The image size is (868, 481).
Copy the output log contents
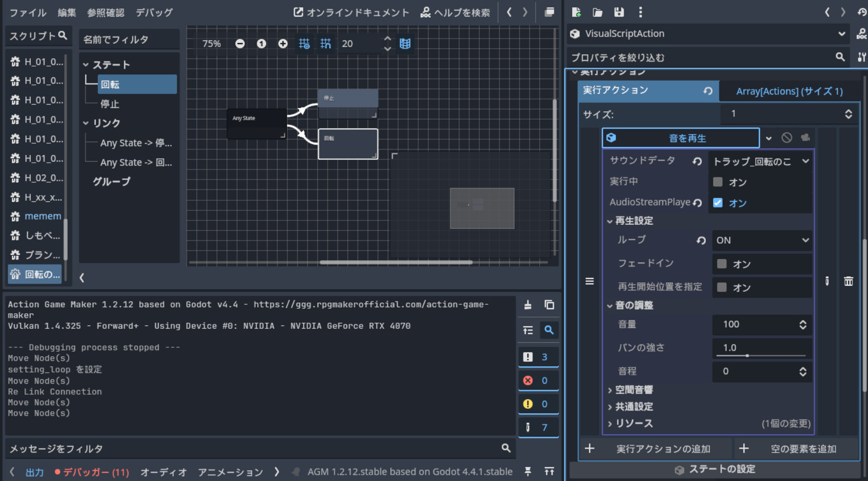(x=549, y=305)
